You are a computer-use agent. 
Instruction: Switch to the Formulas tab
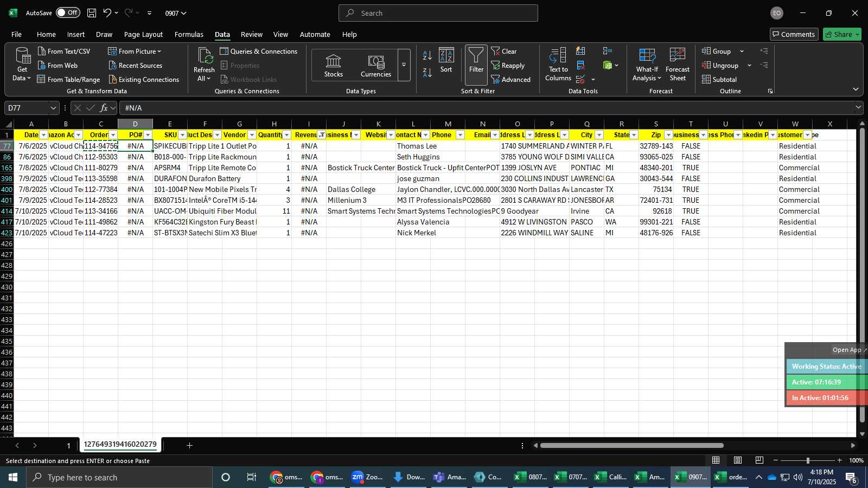(x=189, y=34)
